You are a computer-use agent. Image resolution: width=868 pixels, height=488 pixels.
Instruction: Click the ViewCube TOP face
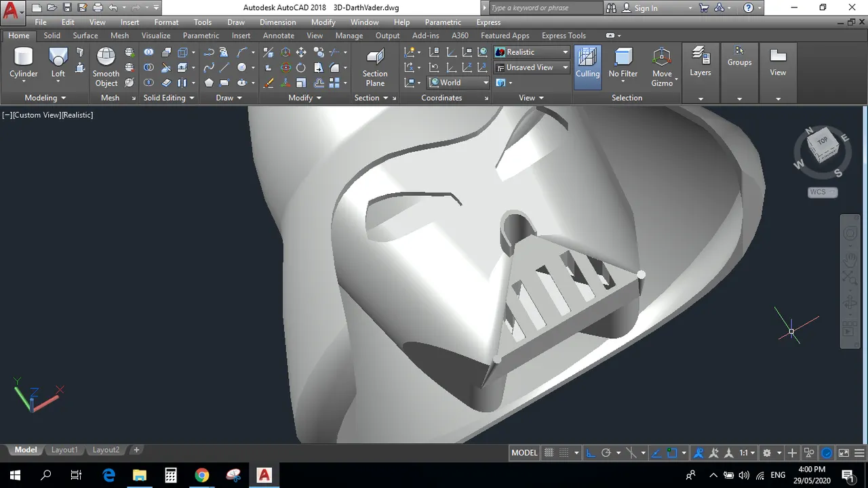[x=823, y=142]
